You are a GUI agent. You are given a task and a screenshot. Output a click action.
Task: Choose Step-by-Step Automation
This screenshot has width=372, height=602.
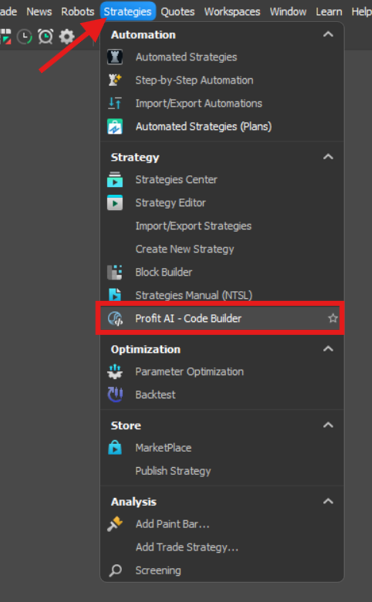[x=222, y=80]
